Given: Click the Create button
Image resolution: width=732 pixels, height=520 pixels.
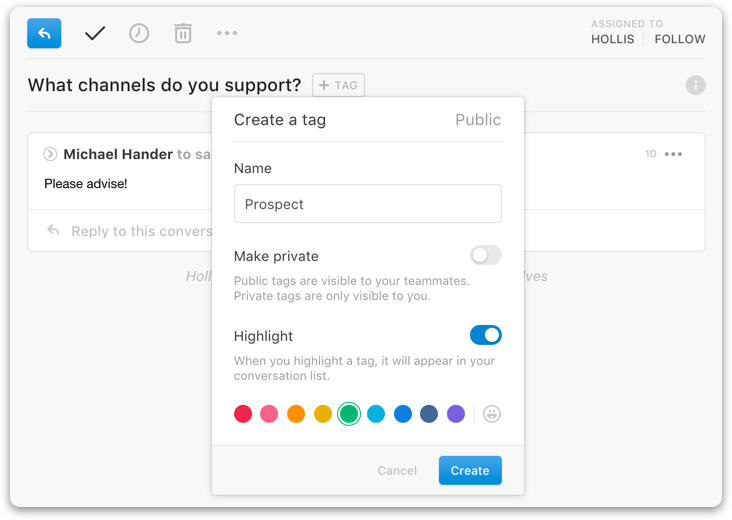Looking at the screenshot, I should [x=470, y=471].
